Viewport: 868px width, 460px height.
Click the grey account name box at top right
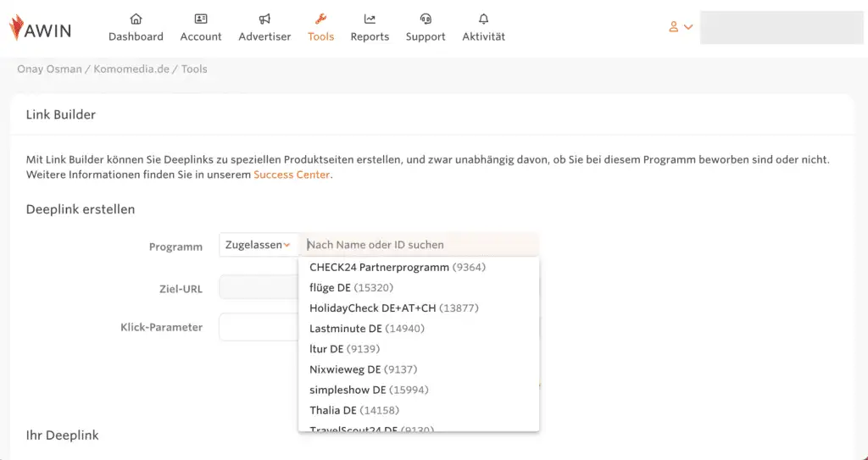coord(782,28)
